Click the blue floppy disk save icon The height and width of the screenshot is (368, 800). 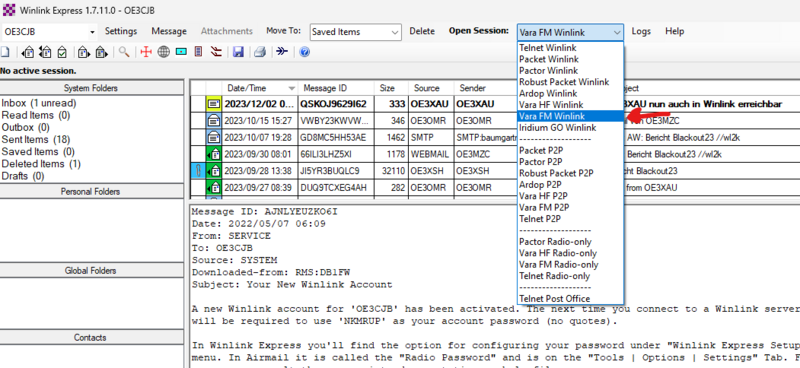click(x=238, y=52)
